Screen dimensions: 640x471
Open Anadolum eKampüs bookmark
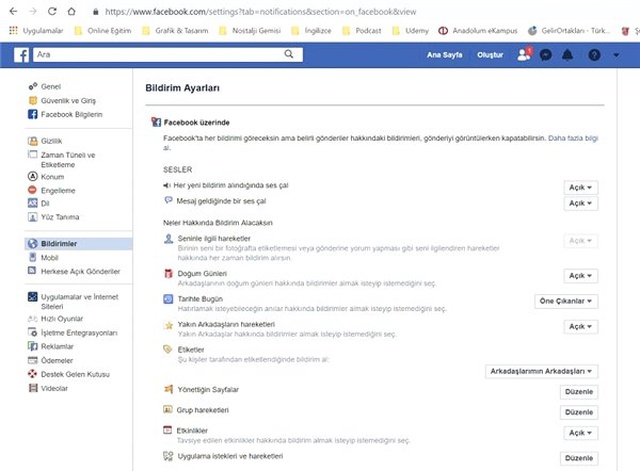(478, 31)
